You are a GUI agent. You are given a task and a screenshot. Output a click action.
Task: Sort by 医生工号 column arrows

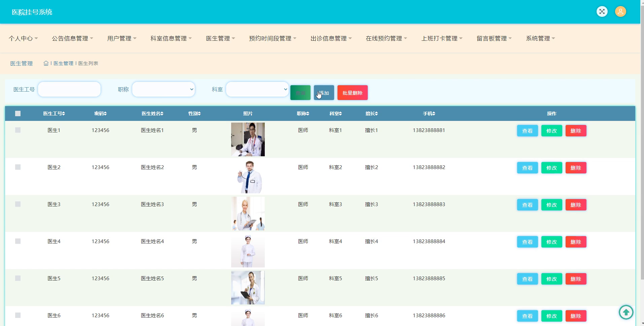[x=64, y=114]
